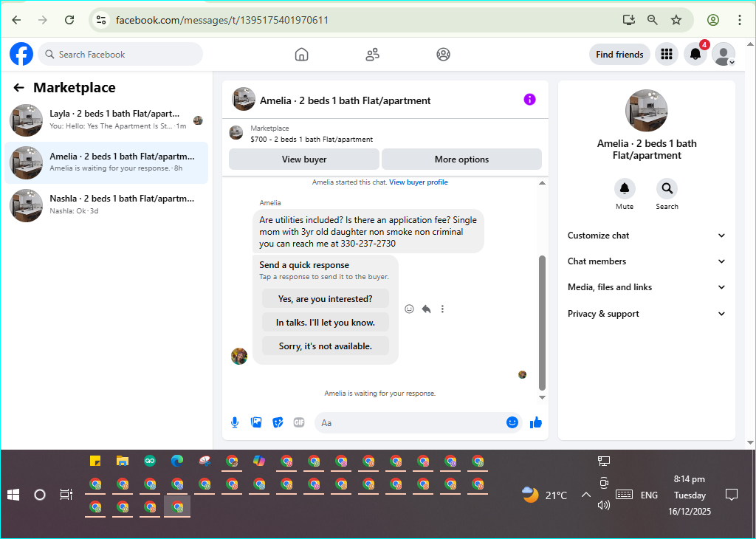The width and height of the screenshot is (756, 539).
Task: Open File Explorer from taskbar
Action: pos(123,461)
